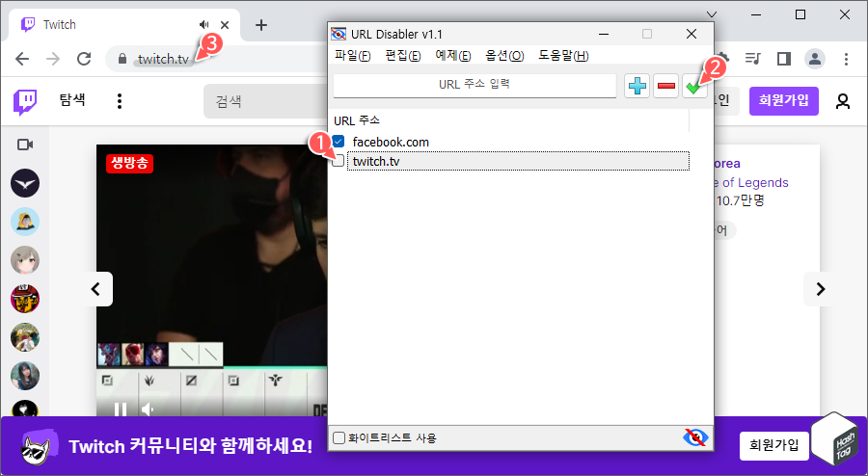Screen dimensions: 868x476
Task: Click the Twitch user profile icon
Action: point(843,101)
